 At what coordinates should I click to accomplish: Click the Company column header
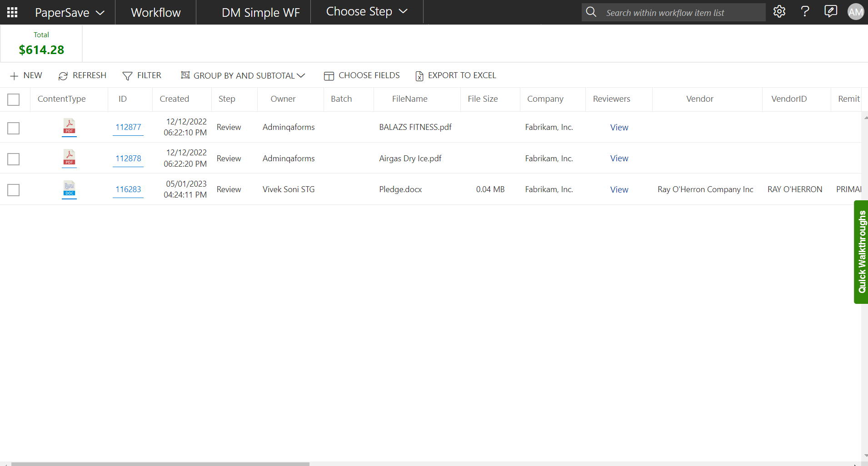pos(545,99)
